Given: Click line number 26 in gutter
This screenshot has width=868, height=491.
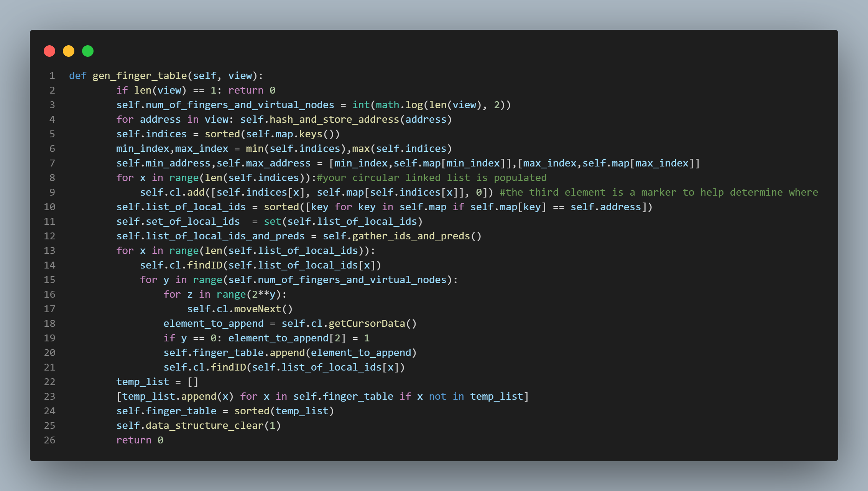Looking at the screenshot, I should tap(49, 440).
